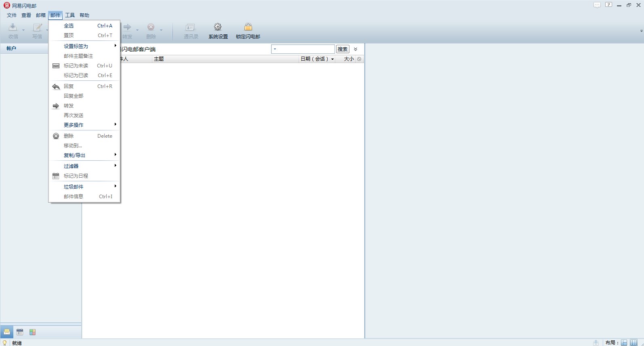The image size is (644, 346).
Task: Select the three-column layout icon
Action: (x=633, y=343)
